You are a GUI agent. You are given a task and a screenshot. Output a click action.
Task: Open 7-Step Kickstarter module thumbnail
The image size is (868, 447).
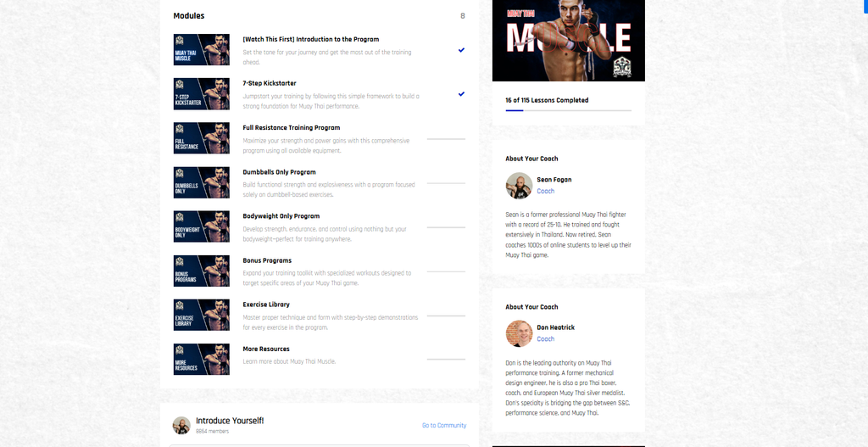click(202, 93)
